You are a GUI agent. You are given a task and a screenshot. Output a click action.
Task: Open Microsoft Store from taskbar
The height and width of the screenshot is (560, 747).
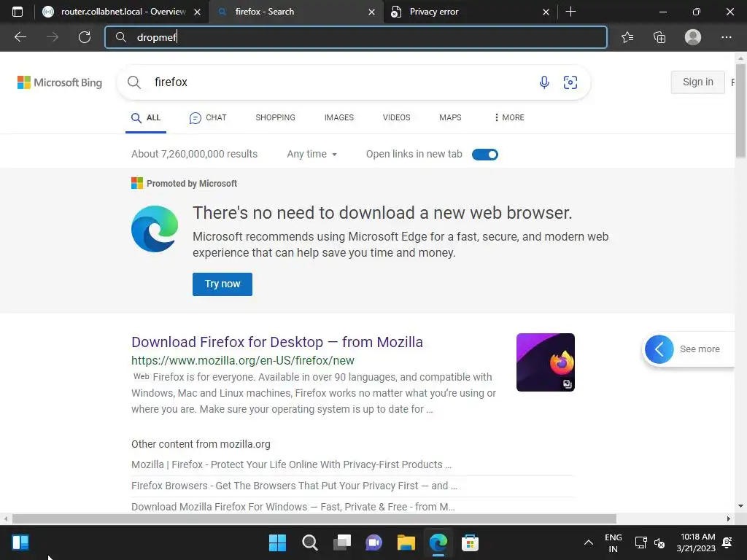click(470, 542)
